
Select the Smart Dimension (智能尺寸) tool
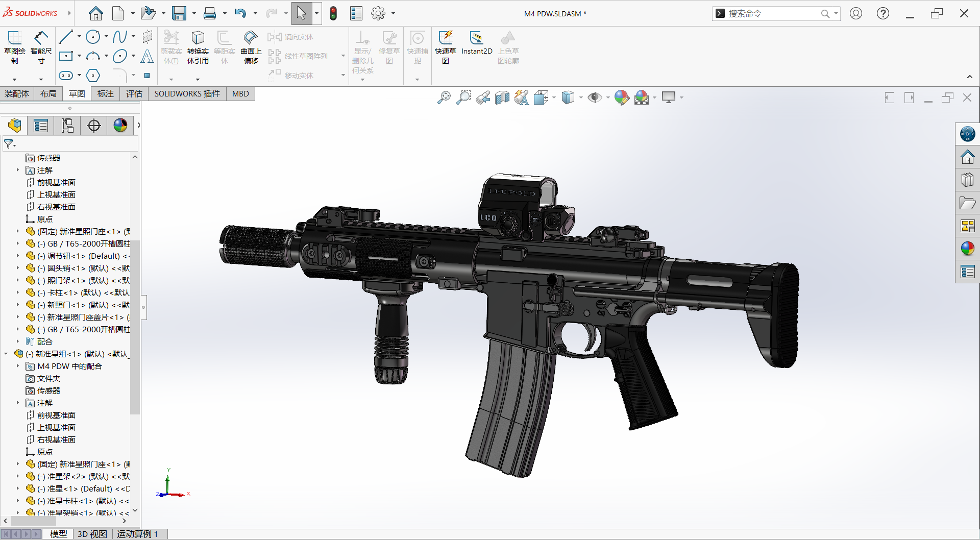[41, 47]
